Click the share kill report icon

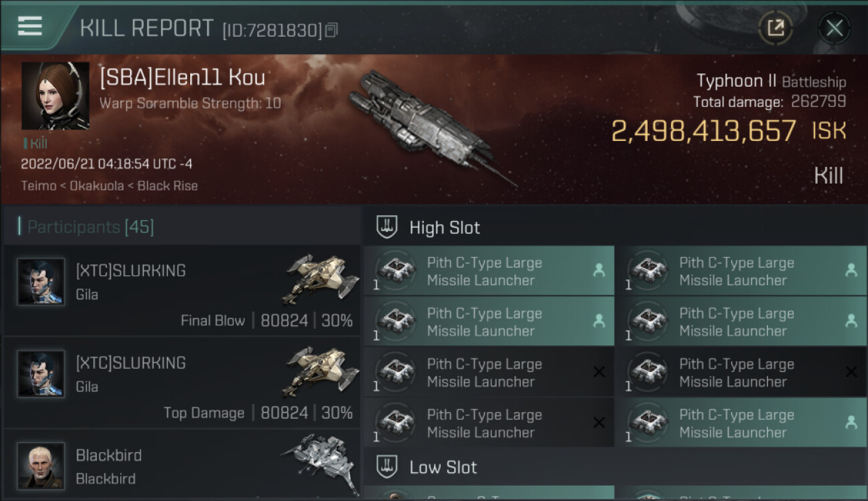click(775, 28)
